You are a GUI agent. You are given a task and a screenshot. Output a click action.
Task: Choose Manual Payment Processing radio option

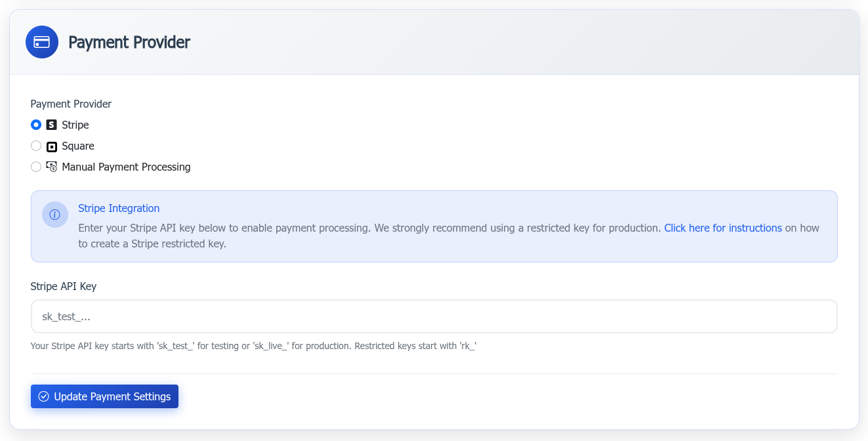(x=36, y=167)
